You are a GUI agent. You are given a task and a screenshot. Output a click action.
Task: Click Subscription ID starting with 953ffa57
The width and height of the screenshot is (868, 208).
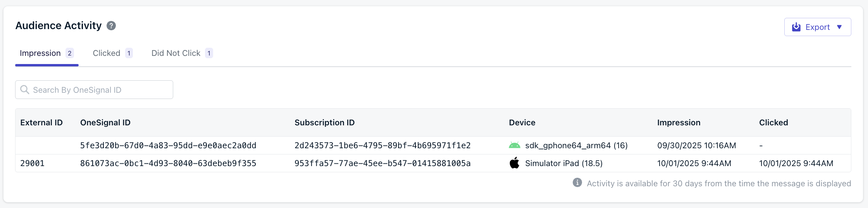click(x=382, y=163)
